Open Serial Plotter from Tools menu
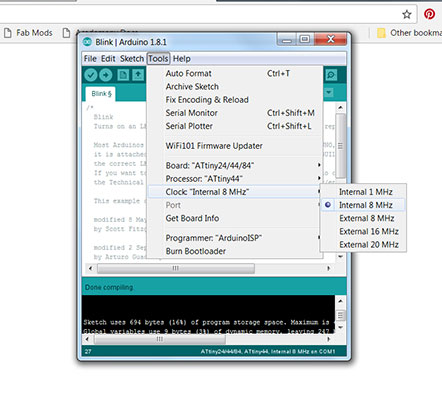The image size is (442, 400). pos(235,126)
